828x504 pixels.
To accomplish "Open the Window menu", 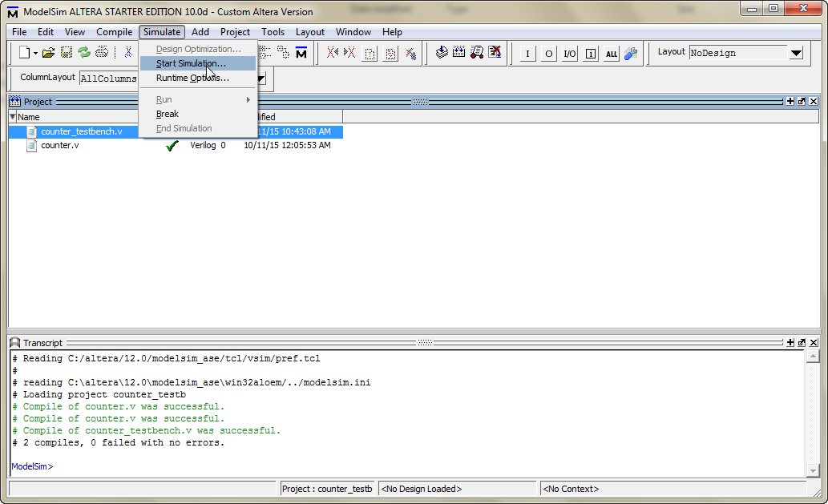I will point(353,32).
